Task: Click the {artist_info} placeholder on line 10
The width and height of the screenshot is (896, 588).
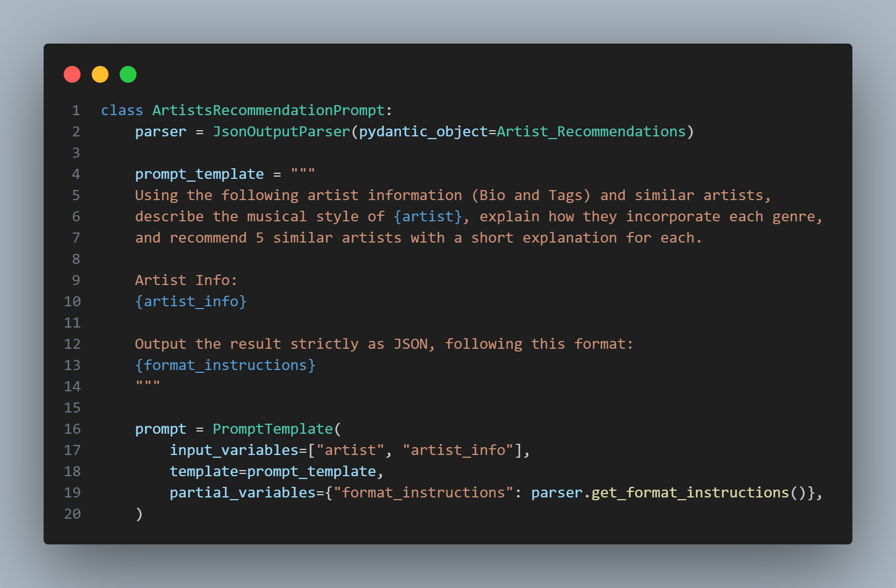Action: (x=191, y=301)
